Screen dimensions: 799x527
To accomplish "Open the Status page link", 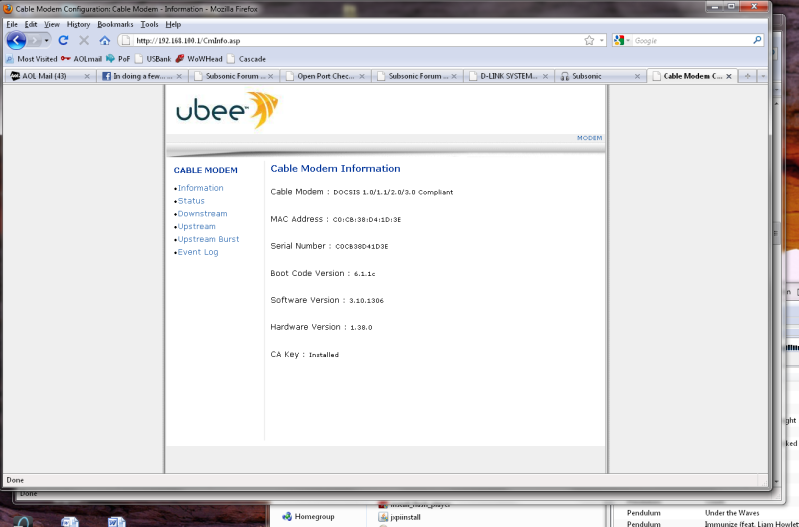I will point(191,201).
